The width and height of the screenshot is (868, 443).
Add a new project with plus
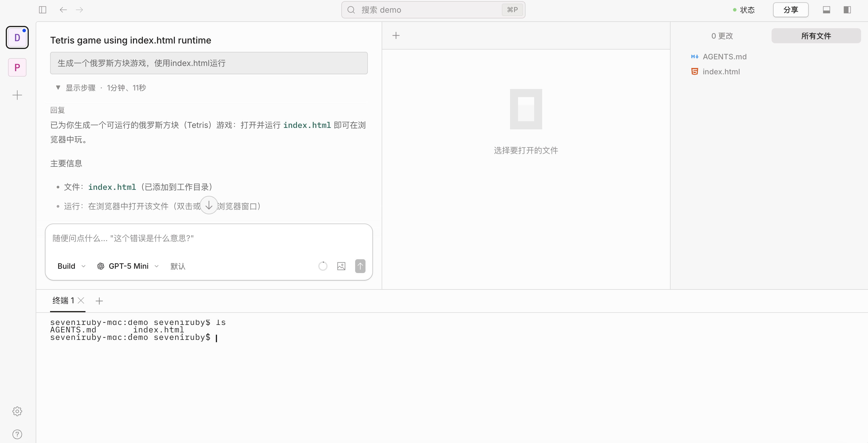point(17,95)
